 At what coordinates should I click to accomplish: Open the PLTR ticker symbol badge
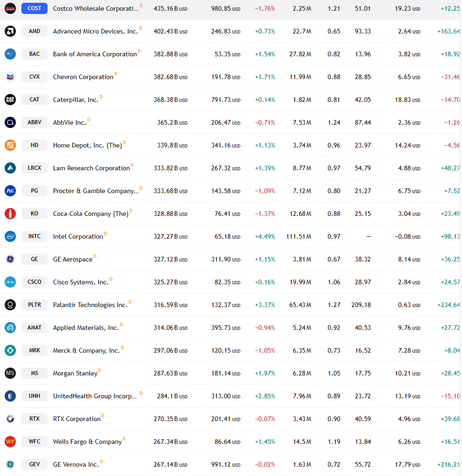34,304
